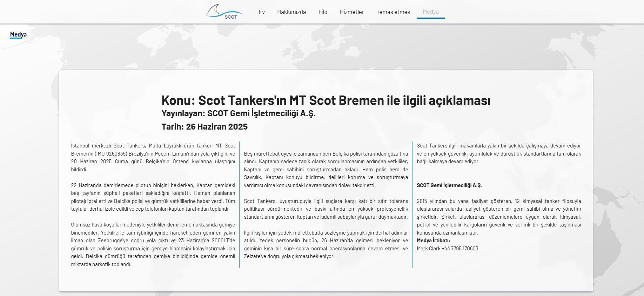644x296 pixels.
Task: Click the Yayınlayan publisher line
Action: click(x=239, y=113)
